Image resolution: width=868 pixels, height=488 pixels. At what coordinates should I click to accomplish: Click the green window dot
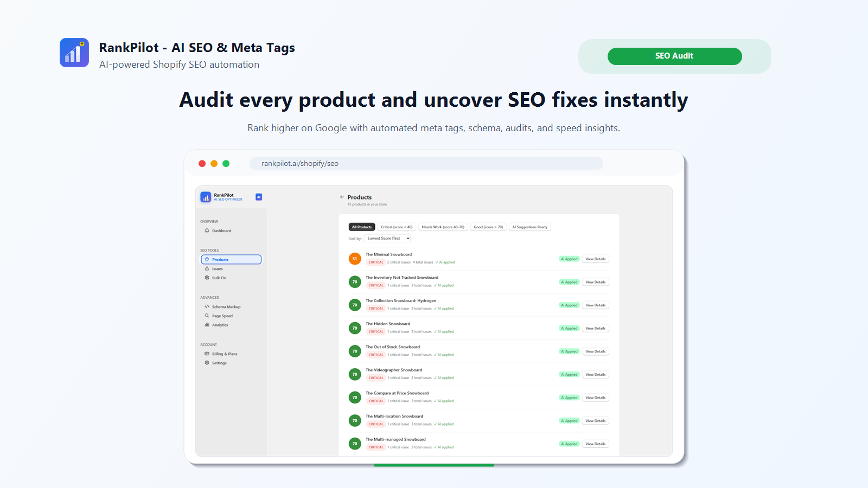pos(226,163)
